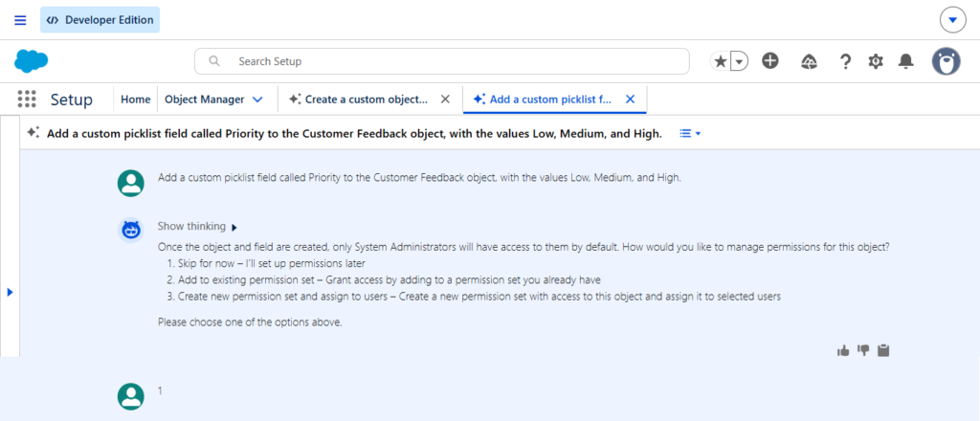Click the 'Create new permission set' option text

click(x=479, y=298)
